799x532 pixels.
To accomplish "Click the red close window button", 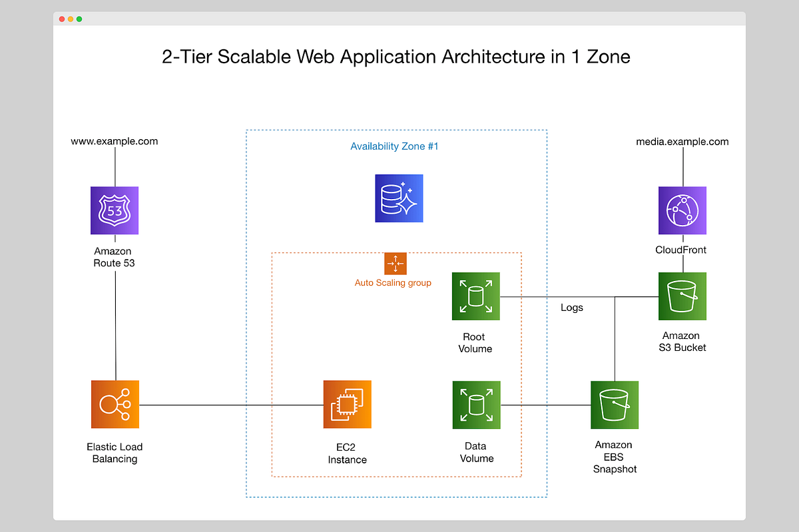I will tap(63, 19).
